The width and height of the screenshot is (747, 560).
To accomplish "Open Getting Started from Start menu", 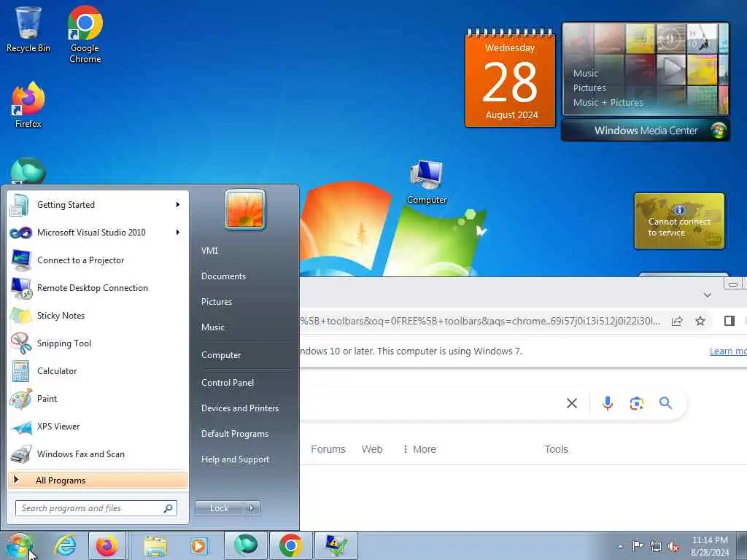I will [x=98, y=205].
